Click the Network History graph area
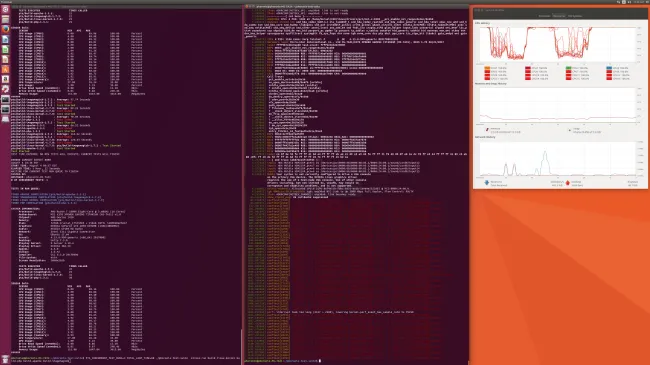The width and height of the screenshot is (650, 365). 558,159
